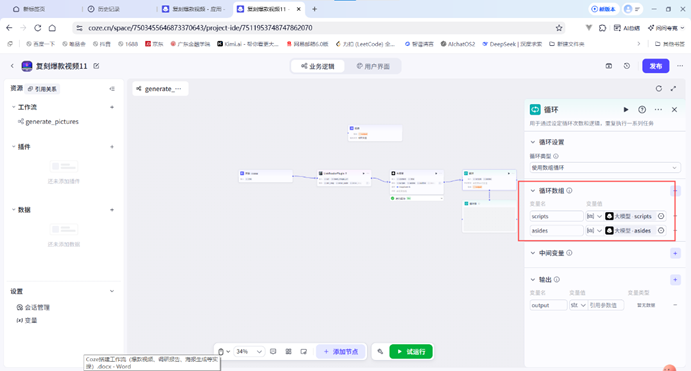Image resolution: width=691 pixels, height=371 pixels.
Task: Click auto-layout grid icon in canvas toolbar
Action: pyautogui.click(x=288, y=352)
